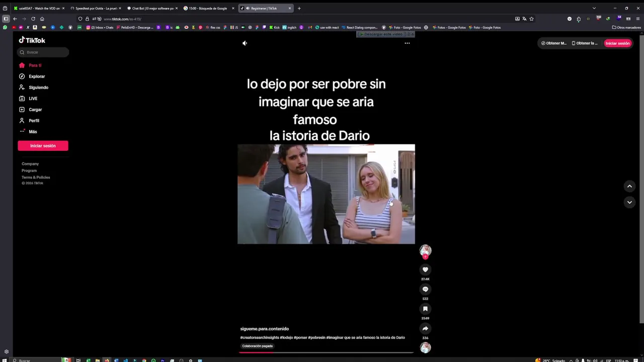Like the video with the heart icon
This screenshot has width=644, height=362.
(x=425, y=270)
